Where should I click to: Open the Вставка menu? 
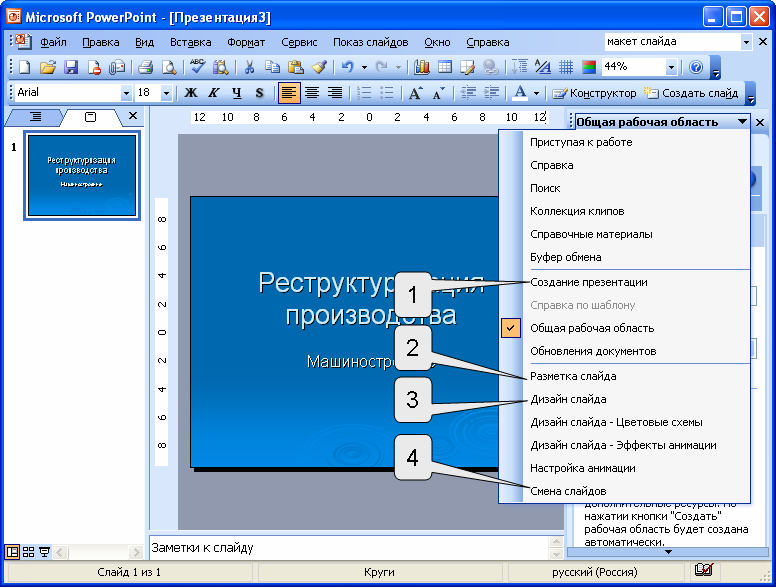[x=191, y=42]
